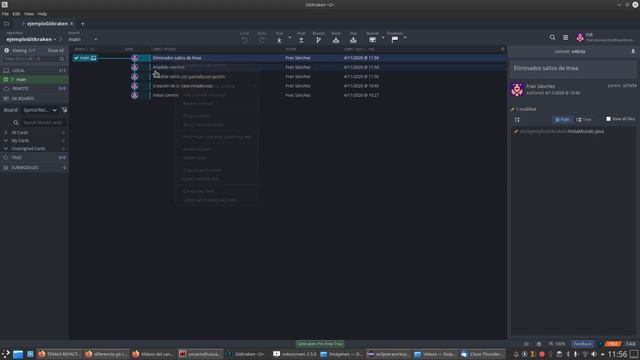
Task: Expand the LOCAL section
Action: click(34, 70)
